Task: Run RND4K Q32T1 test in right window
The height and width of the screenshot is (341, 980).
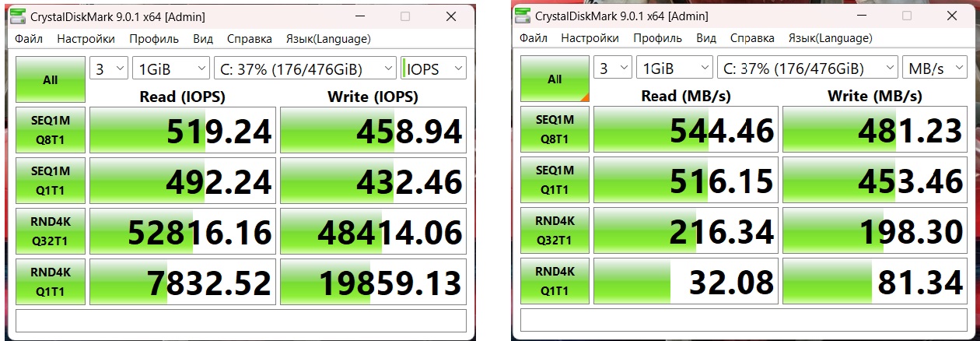Action: [x=555, y=230]
